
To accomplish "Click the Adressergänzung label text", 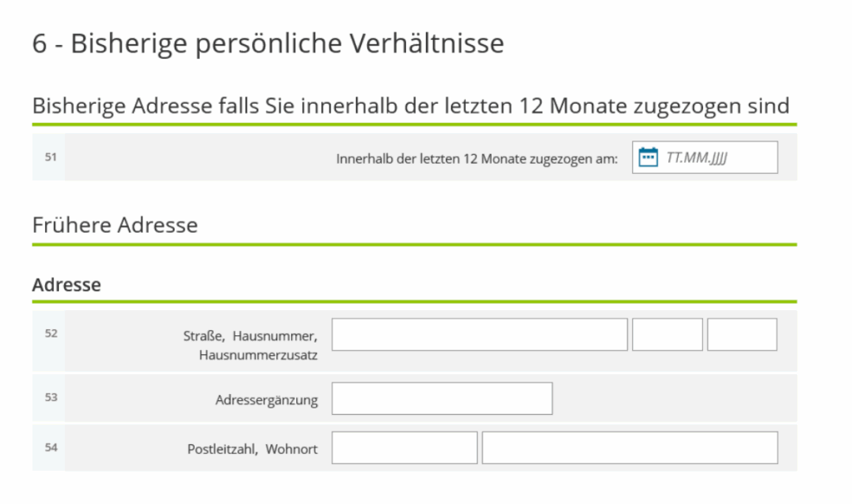I will click(266, 400).
